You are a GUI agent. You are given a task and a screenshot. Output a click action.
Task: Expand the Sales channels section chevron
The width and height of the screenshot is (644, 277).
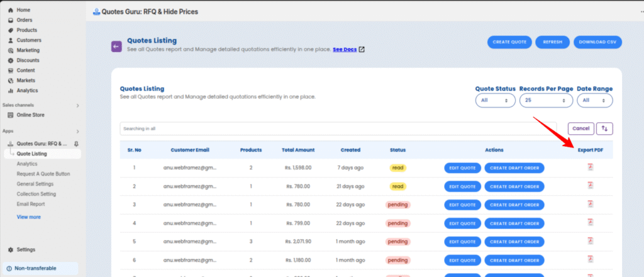tap(77, 106)
